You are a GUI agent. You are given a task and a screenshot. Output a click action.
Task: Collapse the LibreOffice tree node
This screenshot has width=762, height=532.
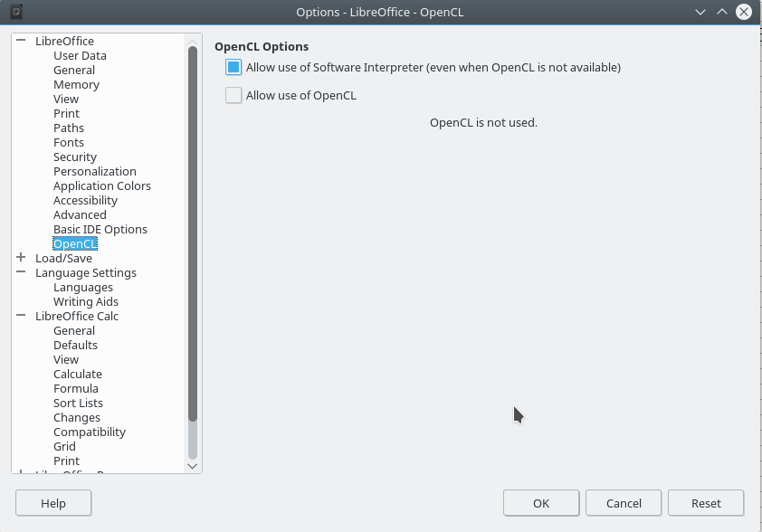tap(21, 41)
